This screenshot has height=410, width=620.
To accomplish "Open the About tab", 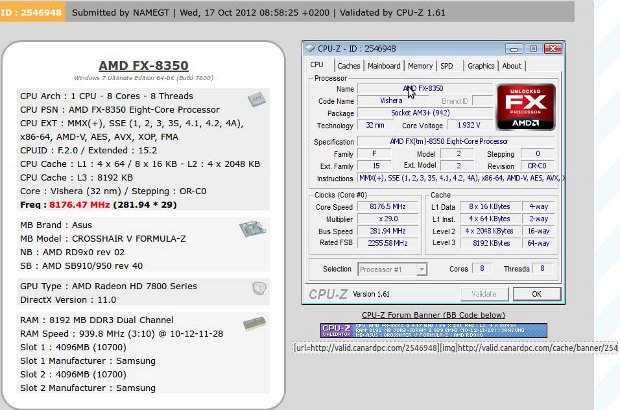I will pyautogui.click(x=512, y=66).
